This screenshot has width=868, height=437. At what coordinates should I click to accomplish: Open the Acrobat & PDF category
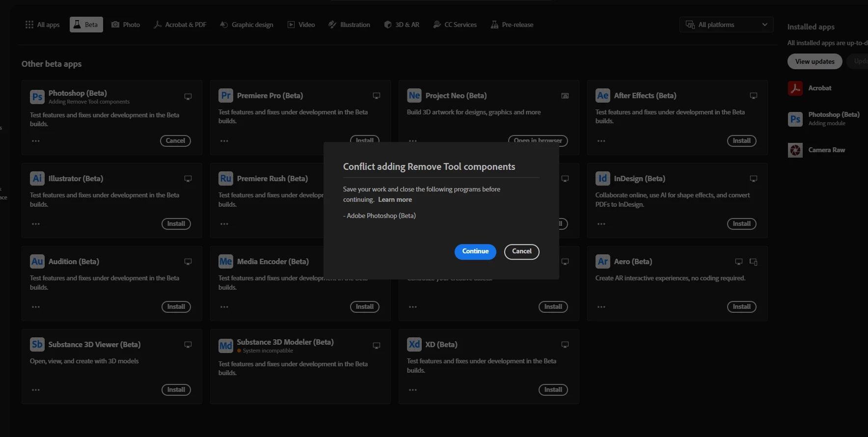point(180,25)
